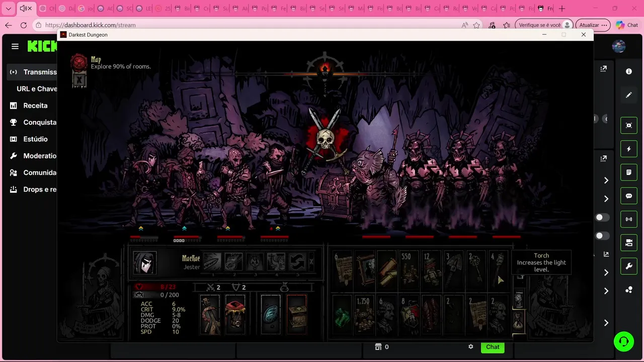This screenshot has width=644, height=362.
Task: Expand chevron below the analytics chart icon
Action: click(x=606, y=273)
